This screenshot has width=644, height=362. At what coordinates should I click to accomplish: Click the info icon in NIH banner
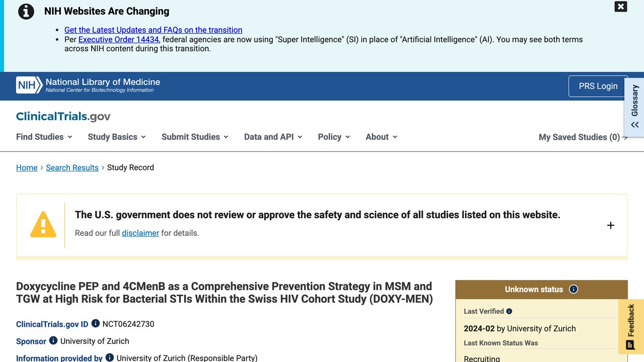click(26, 12)
